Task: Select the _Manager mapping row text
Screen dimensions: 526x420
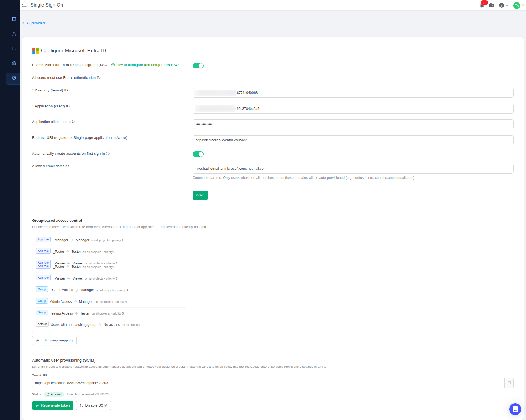Action: click(x=61, y=240)
